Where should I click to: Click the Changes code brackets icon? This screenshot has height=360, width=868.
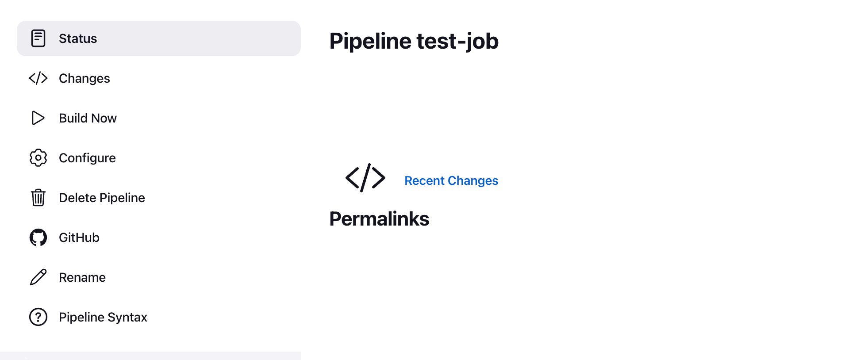pyautogui.click(x=38, y=78)
